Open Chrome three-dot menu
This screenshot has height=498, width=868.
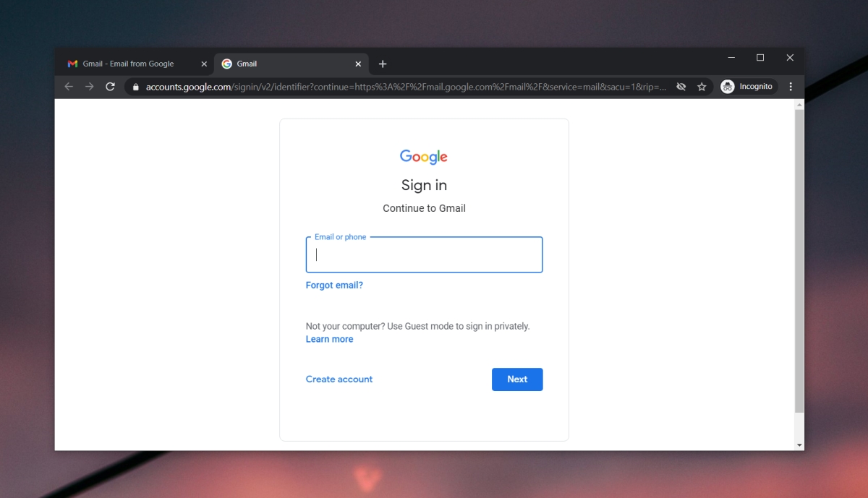coord(791,87)
